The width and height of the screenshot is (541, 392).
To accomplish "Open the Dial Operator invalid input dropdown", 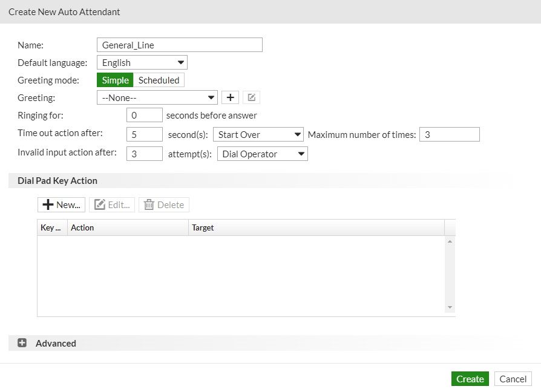I will coord(263,154).
